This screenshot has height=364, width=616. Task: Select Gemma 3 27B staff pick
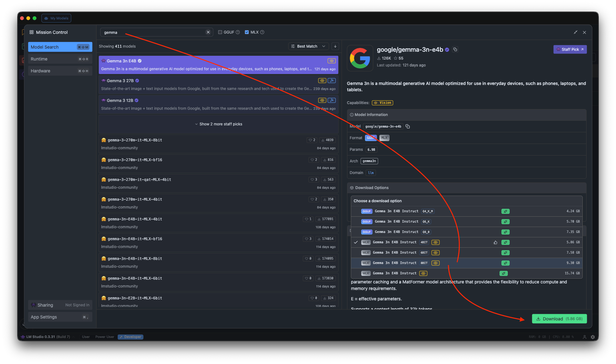tap(218, 85)
